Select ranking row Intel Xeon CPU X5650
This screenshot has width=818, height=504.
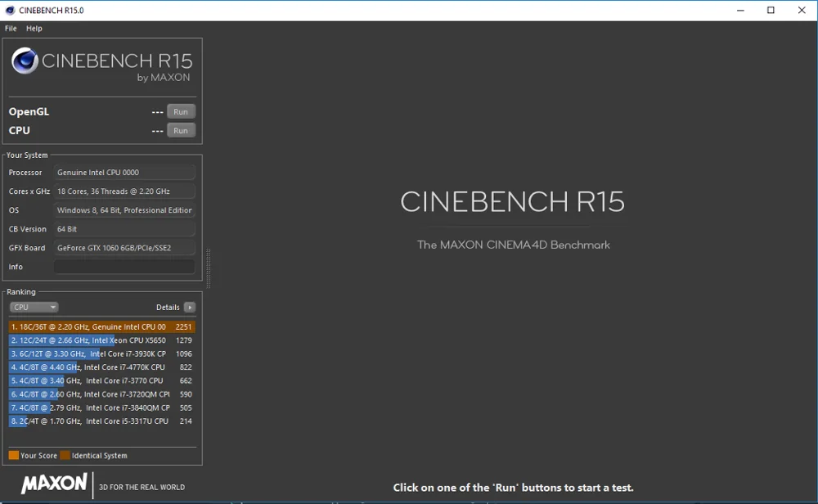[101, 340]
